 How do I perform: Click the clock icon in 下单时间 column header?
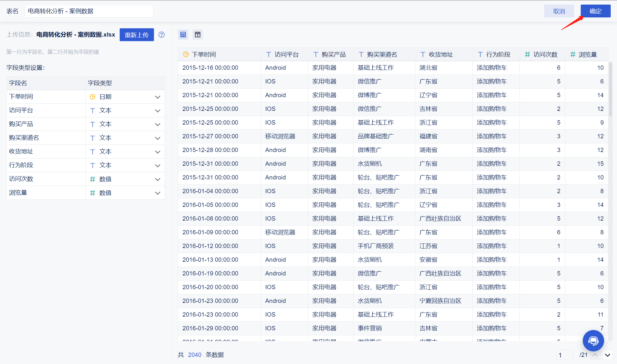[x=186, y=54]
